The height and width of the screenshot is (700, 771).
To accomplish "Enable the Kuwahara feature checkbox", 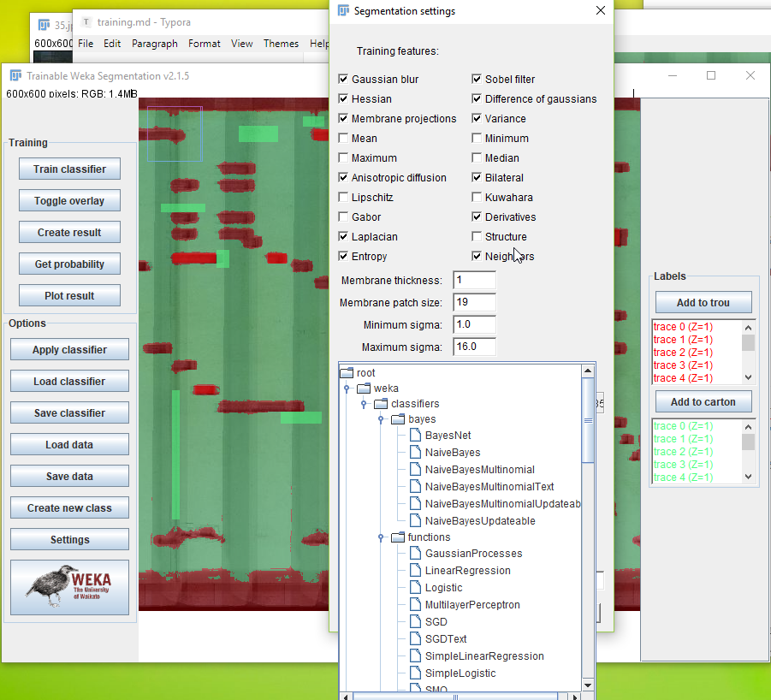I will (477, 198).
